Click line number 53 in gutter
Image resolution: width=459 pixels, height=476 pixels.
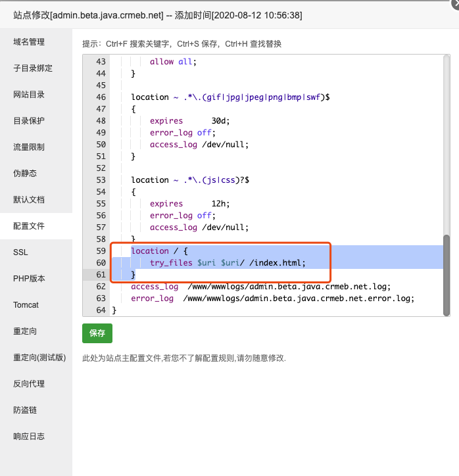(101, 180)
